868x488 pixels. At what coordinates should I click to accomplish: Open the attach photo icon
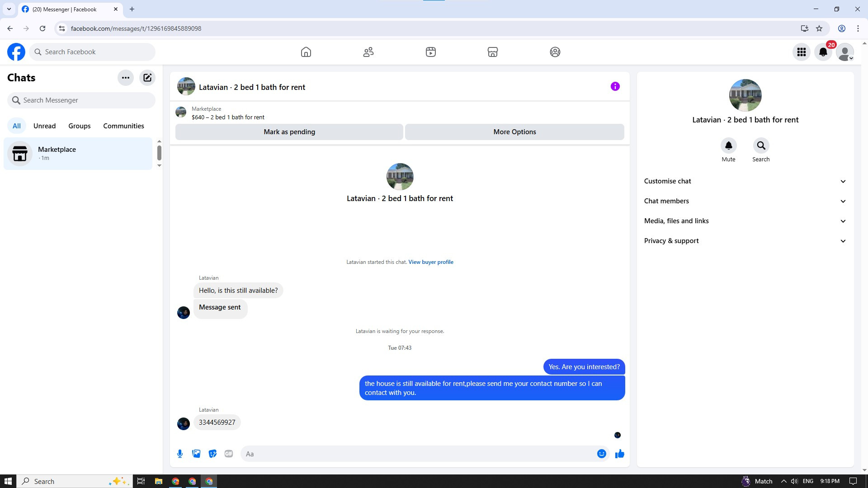tap(196, 454)
